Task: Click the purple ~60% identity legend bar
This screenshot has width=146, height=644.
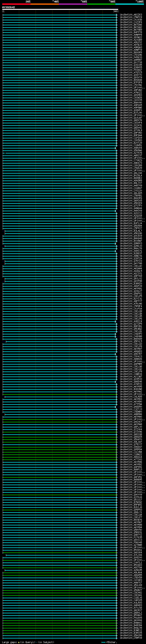Action: (73, 4)
